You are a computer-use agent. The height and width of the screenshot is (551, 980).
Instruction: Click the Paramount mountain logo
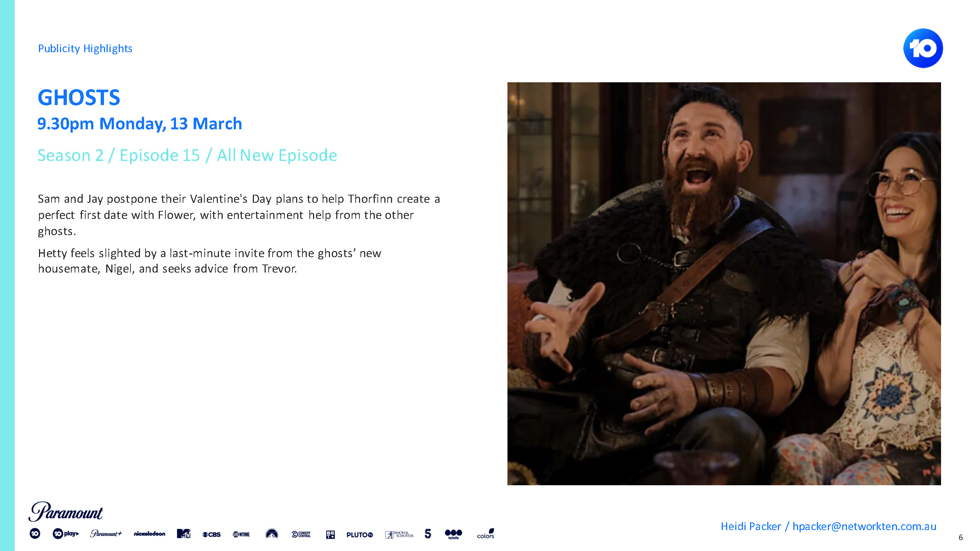272,533
